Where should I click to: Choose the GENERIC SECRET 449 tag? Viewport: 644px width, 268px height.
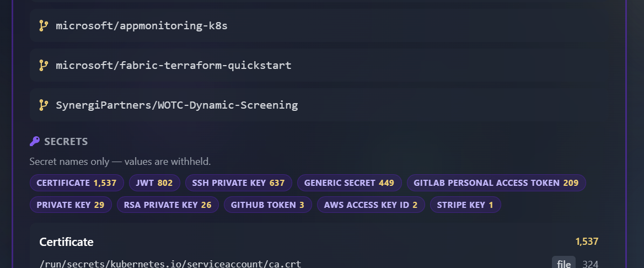click(x=350, y=183)
